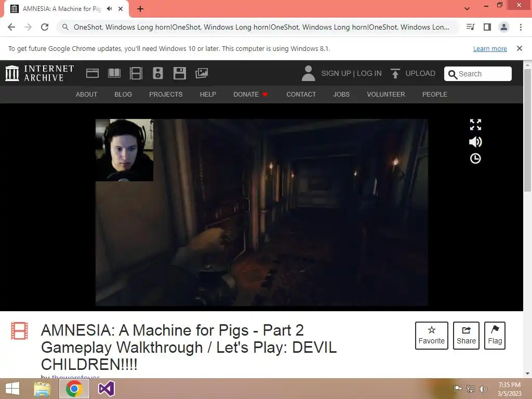The height and width of the screenshot is (399, 532).
Task: Open the CONTACT menu item
Action: coord(301,95)
